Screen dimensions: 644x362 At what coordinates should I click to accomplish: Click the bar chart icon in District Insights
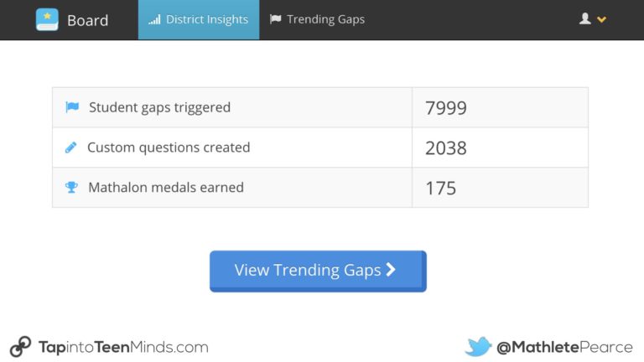point(154,19)
